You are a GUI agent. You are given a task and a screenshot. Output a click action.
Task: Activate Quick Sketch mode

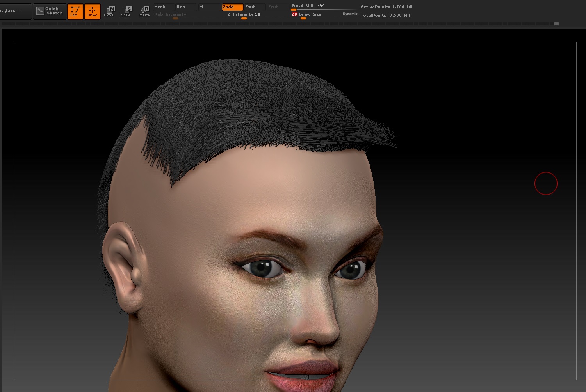pyautogui.click(x=50, y=11)
